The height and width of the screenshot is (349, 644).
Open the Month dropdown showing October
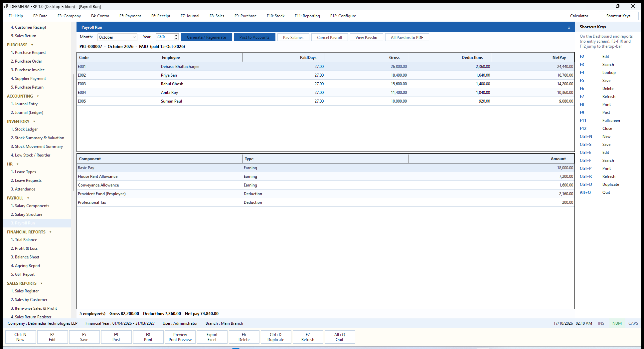(117, 37)
